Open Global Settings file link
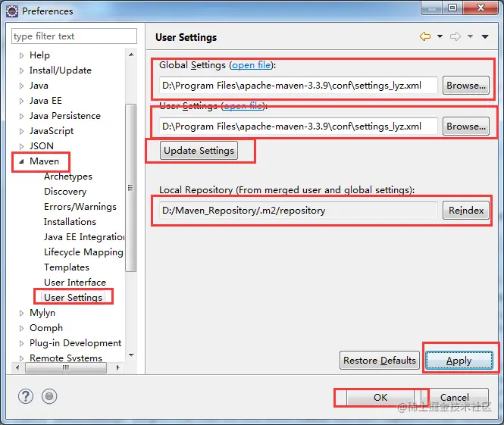The image size is (504, 425). point(252,65)
